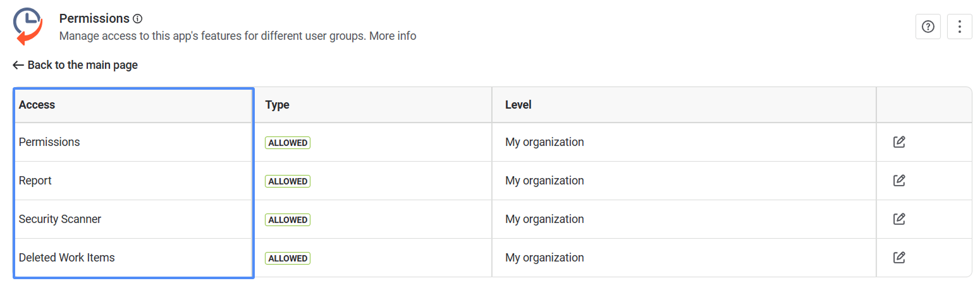This screenshot has width=980, height=288.
Task: Click My organization in Security Scanner row
Action: coord(544,219)
